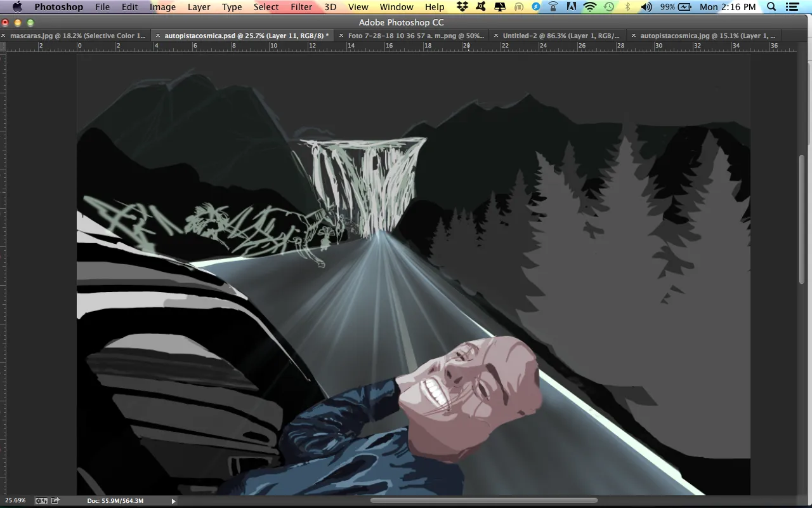
Task: Click the vertical scrollbar thumb
Action: 802,219
